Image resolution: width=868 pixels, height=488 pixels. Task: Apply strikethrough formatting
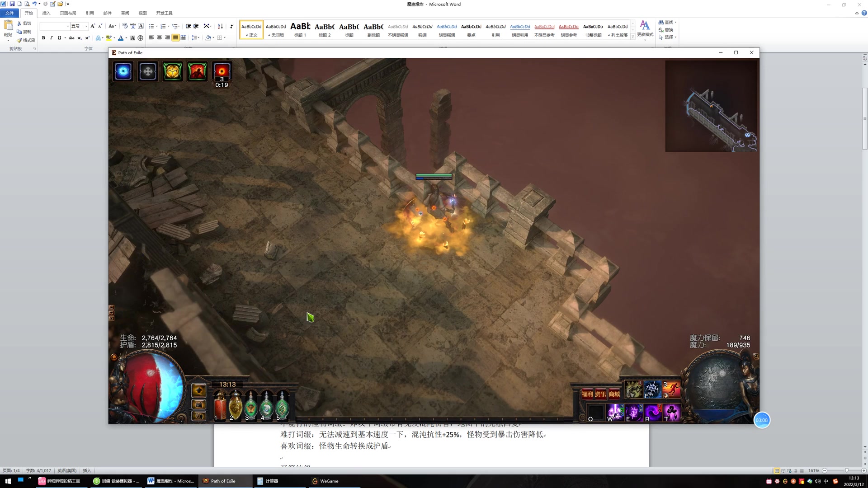71,38
